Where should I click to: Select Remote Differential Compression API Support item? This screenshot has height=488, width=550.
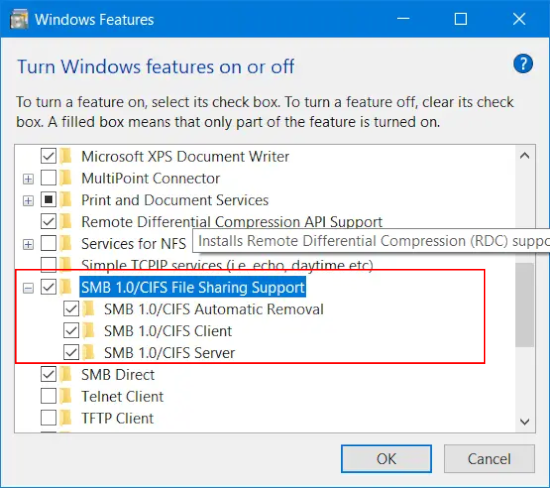tap(232, 222)
